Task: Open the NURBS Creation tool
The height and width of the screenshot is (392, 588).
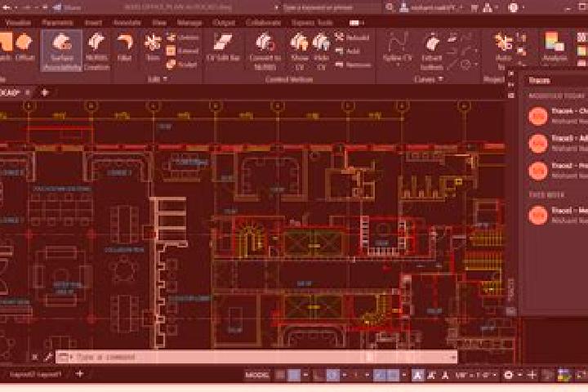Action: 96,51
